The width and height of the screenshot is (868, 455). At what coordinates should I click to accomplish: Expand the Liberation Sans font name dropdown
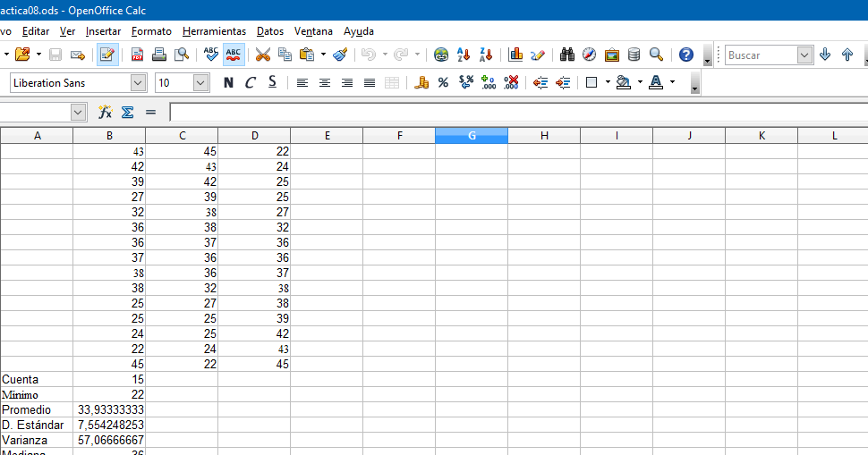click(x=138, y=83)
